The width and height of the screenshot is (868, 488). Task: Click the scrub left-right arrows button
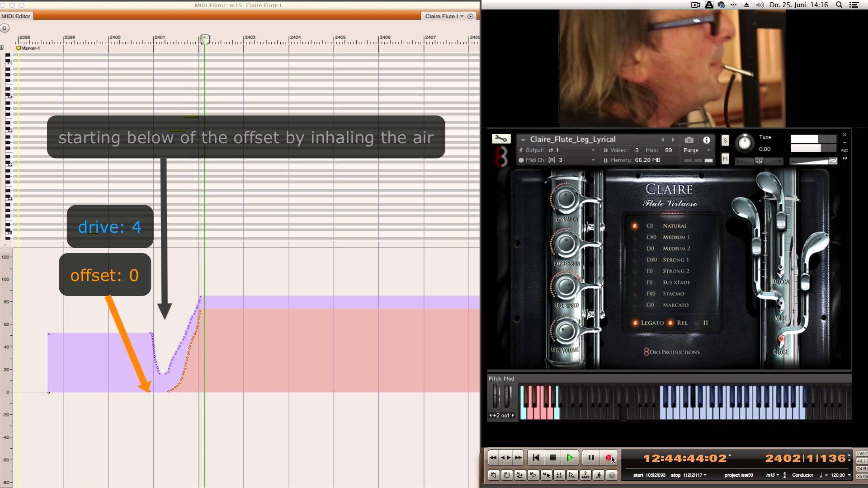(x=505, y=458)
